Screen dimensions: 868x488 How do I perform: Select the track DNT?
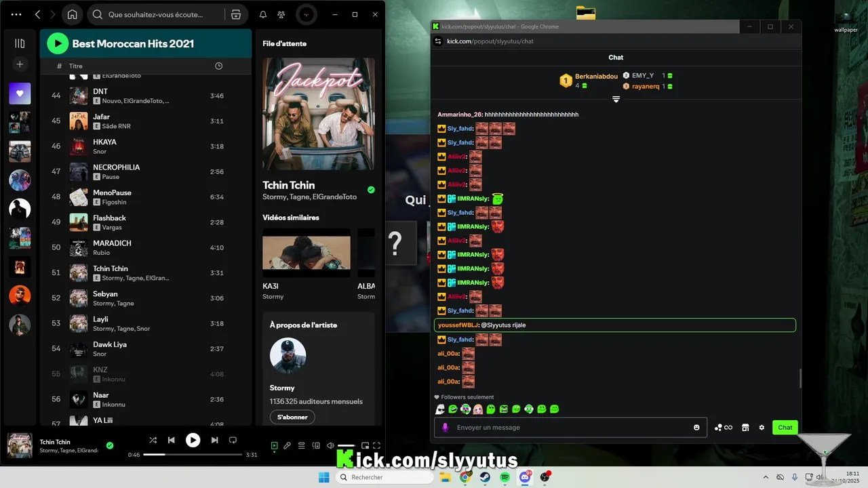click(x=146, y=96)
